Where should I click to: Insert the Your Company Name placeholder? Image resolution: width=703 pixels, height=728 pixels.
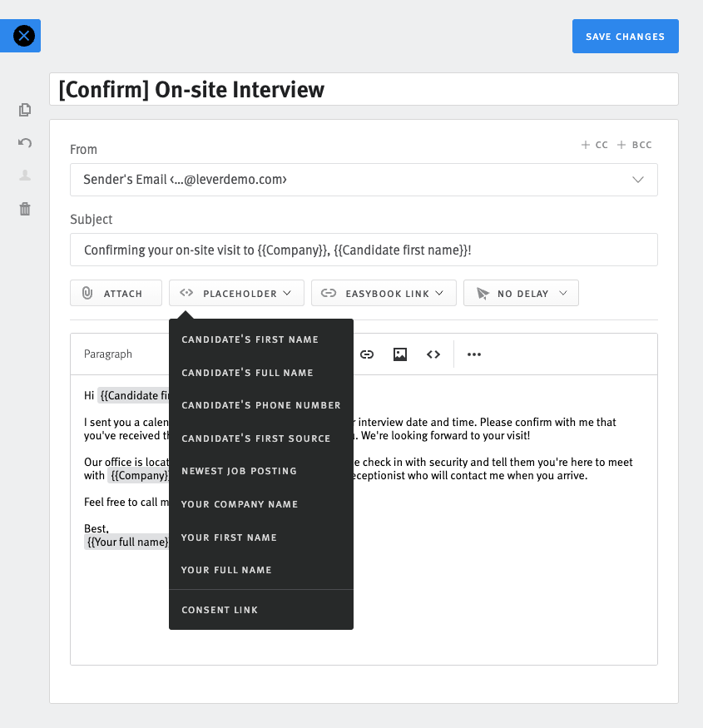[239, 503]
